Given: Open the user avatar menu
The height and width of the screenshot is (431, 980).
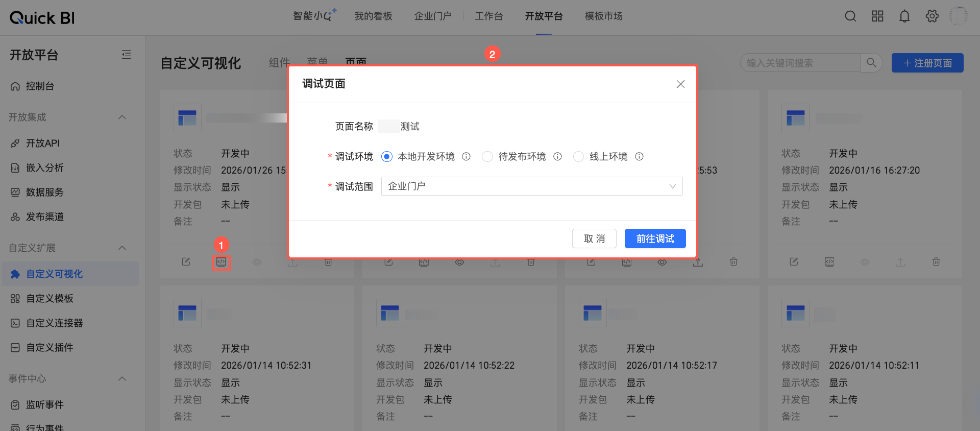Looking at the screenshot, I should (x=959, y=16).
